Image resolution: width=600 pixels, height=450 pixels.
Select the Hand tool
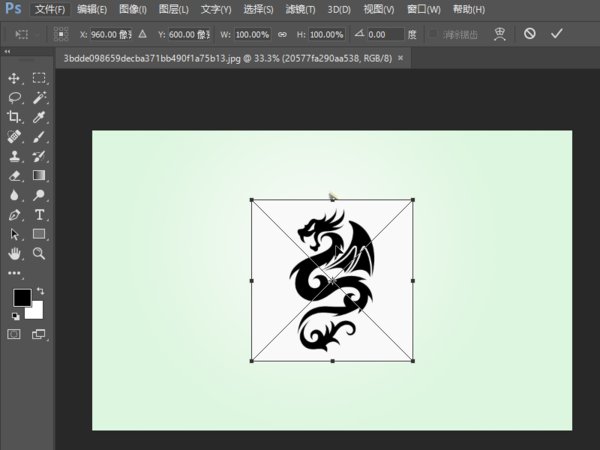15,253
